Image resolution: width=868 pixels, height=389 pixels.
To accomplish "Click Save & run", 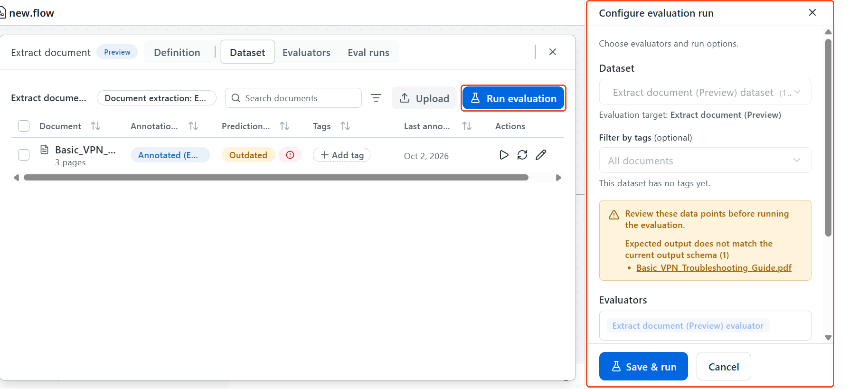I will 643,366.
